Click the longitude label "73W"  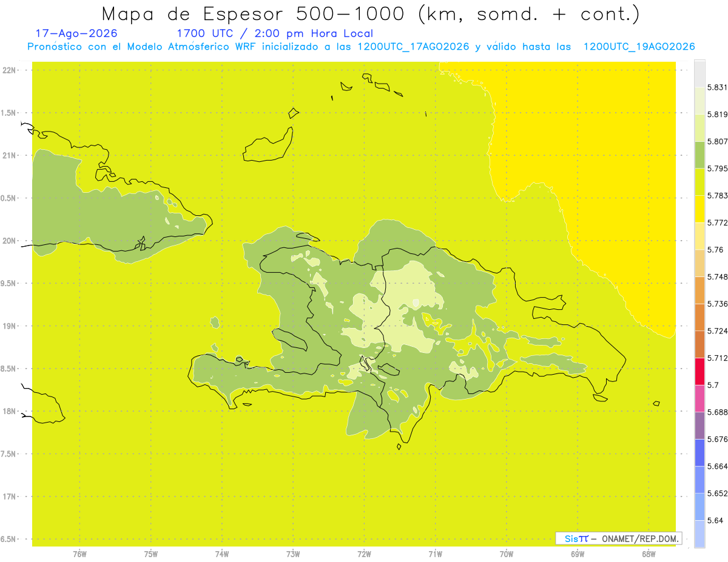pos(293,554)
